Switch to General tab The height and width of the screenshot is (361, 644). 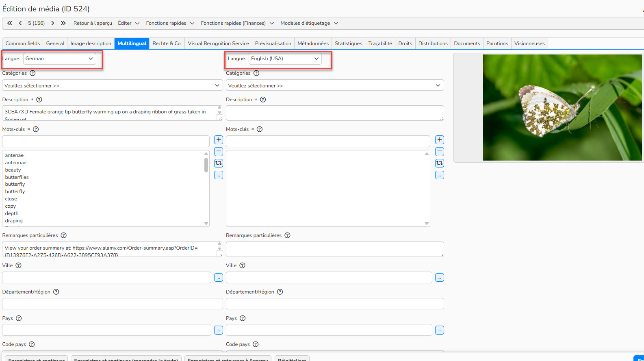point(55,43)
